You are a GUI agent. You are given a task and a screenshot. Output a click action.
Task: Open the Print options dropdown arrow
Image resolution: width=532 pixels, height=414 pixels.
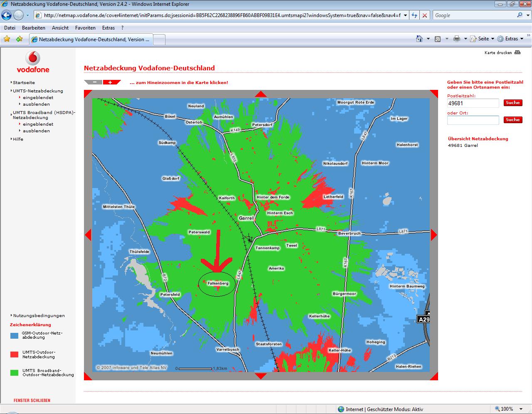465,39
